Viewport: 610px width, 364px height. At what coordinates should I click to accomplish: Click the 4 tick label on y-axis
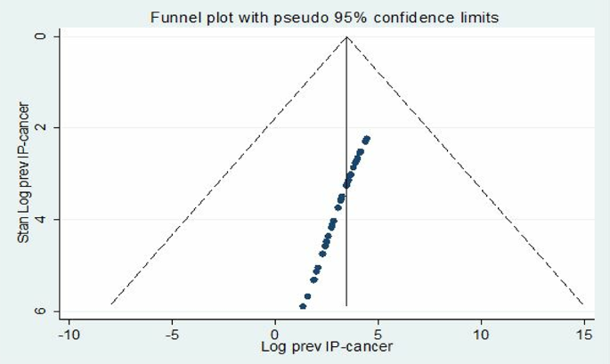point(41,220)
